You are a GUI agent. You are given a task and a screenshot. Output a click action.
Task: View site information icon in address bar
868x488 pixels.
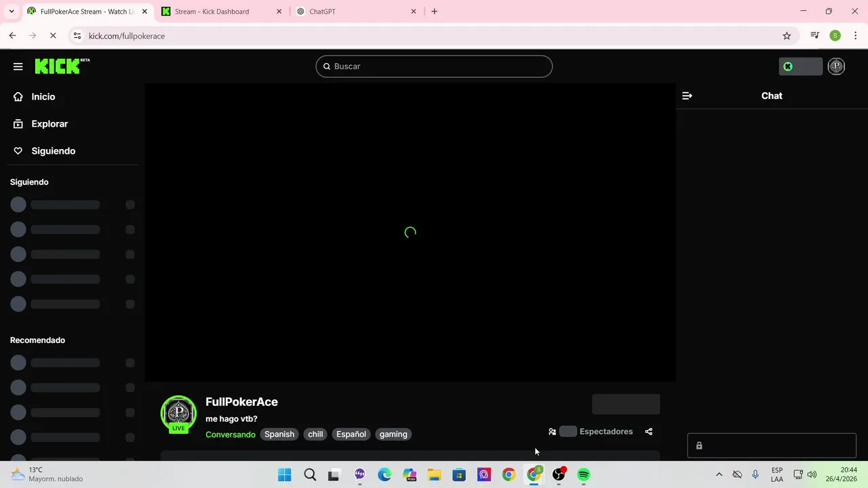pyautogui.click(x=77, y=36)
